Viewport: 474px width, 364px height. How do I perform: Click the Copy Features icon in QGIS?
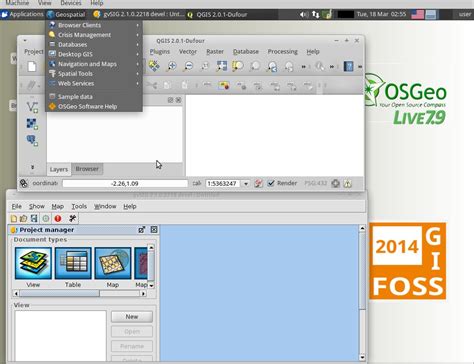(168, 86)
